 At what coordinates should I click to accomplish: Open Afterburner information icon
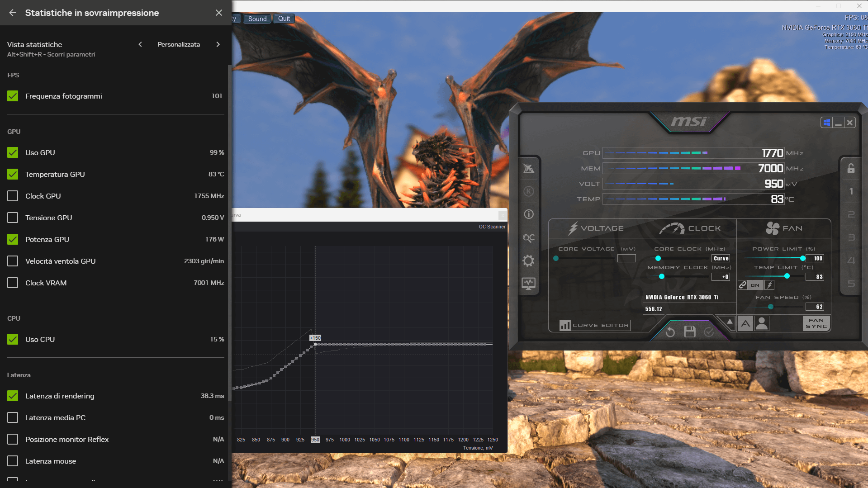click(x=528, y=214)
